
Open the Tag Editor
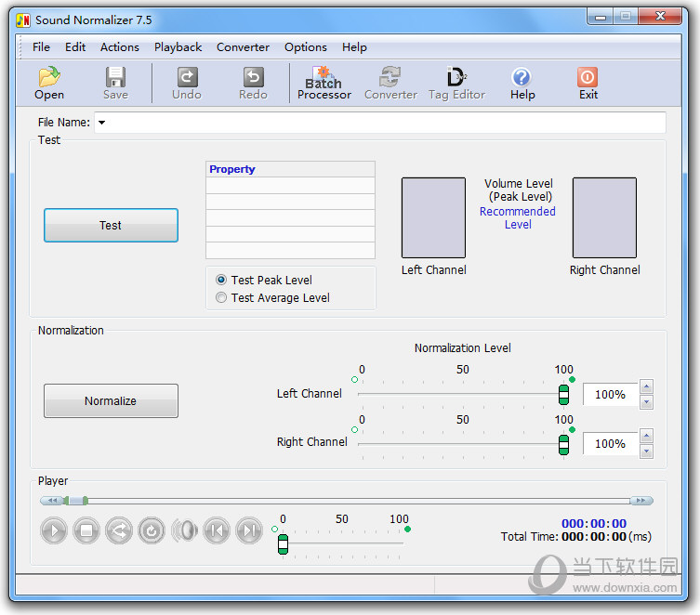click(456, 83)
